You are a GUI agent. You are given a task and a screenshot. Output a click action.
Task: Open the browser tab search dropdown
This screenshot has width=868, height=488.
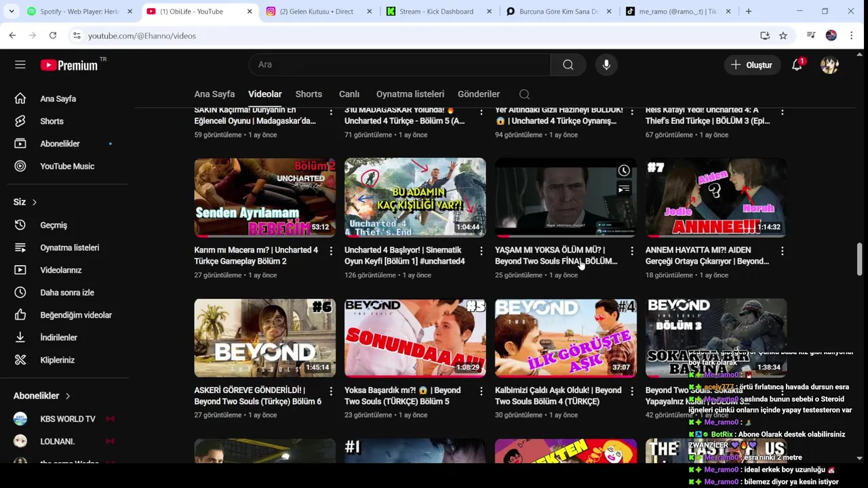point(12,11)
